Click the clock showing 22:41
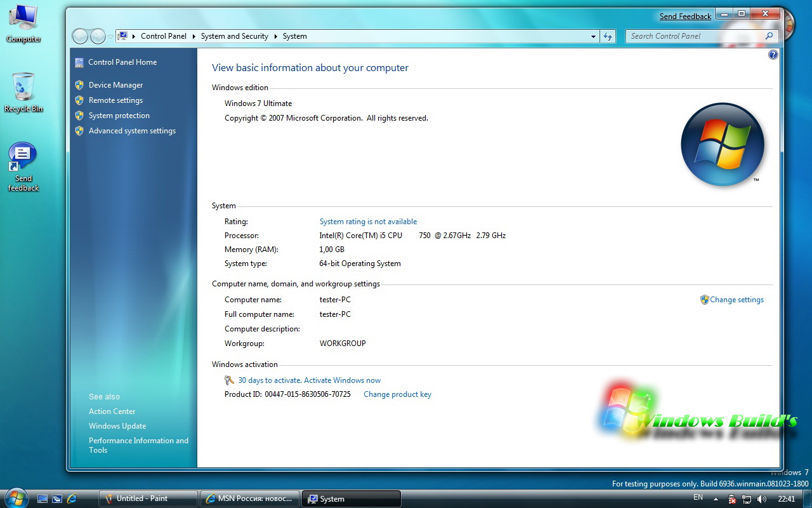This screenshot has height=508, width=812. coord(786,499)
